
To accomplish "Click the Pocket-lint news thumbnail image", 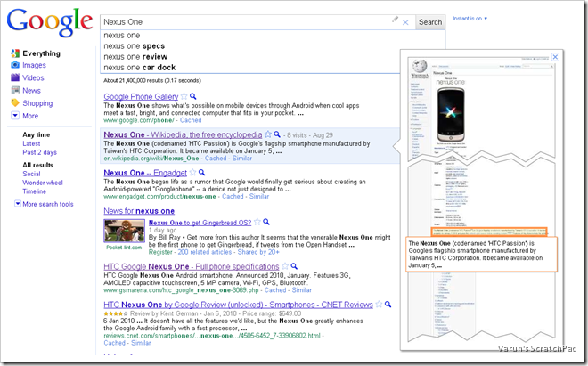I will click(124, 231).
